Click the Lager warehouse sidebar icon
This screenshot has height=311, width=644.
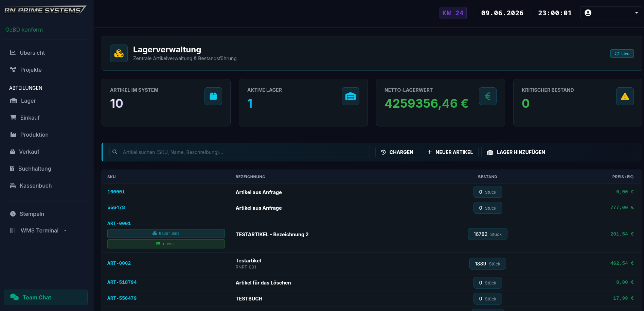click(x=14, y=101)
